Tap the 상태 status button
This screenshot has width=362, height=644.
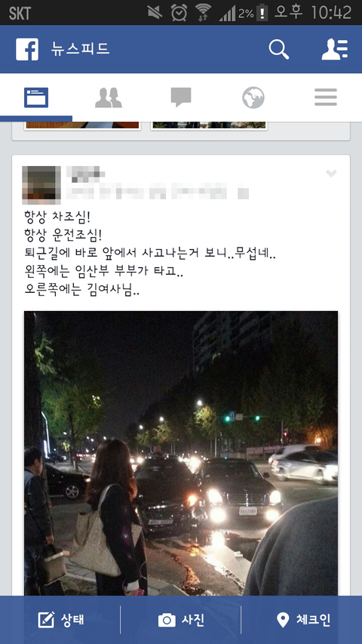coord(61,619)
